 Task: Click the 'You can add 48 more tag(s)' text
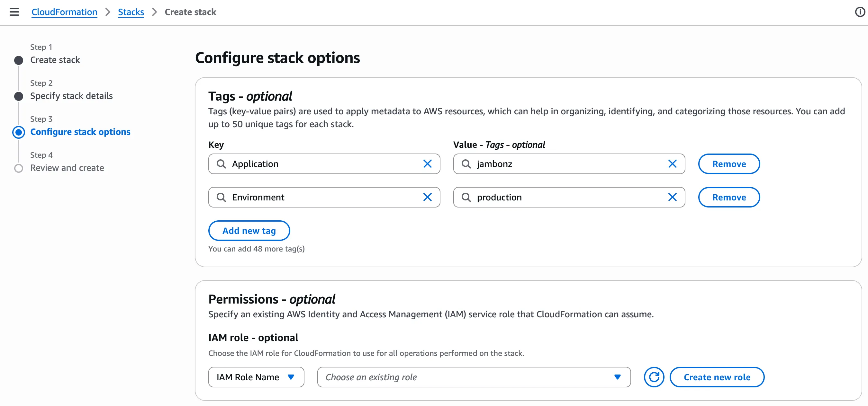257,249
